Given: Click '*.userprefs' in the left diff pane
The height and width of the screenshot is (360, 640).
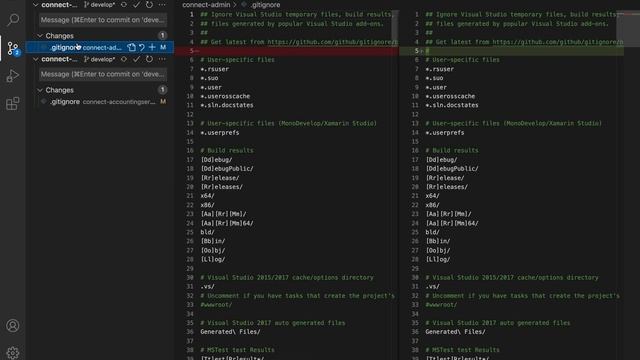Looking at the screenshot, I should coord(220,133).
